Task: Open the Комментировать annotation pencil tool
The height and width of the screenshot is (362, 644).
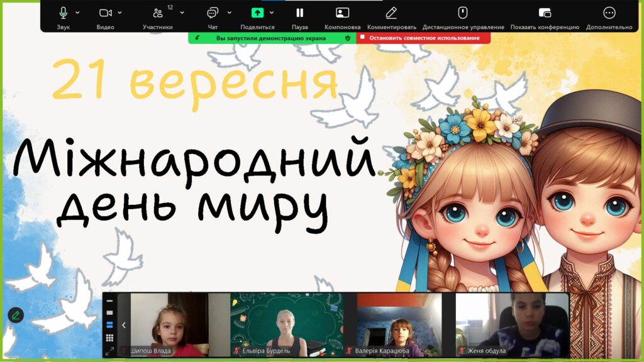Action: click(x=391, y=13)
